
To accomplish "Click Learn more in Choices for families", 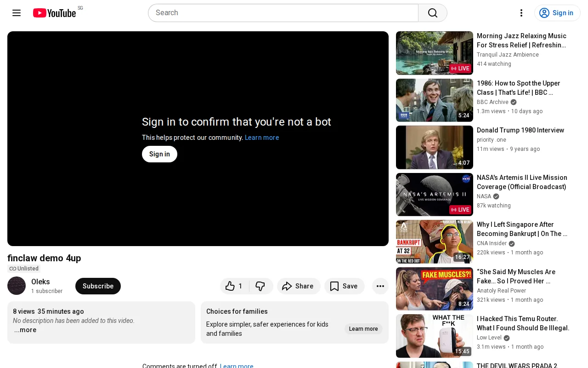I will (x=363, y=329).
